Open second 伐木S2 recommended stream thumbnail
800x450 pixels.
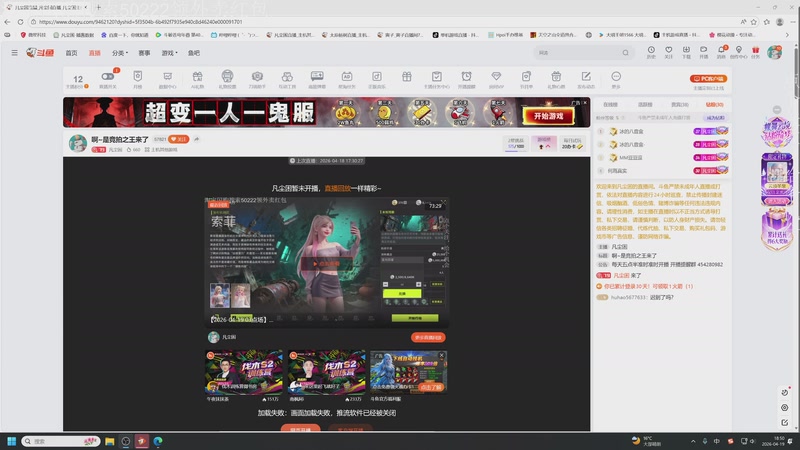[x=327, y=372]
